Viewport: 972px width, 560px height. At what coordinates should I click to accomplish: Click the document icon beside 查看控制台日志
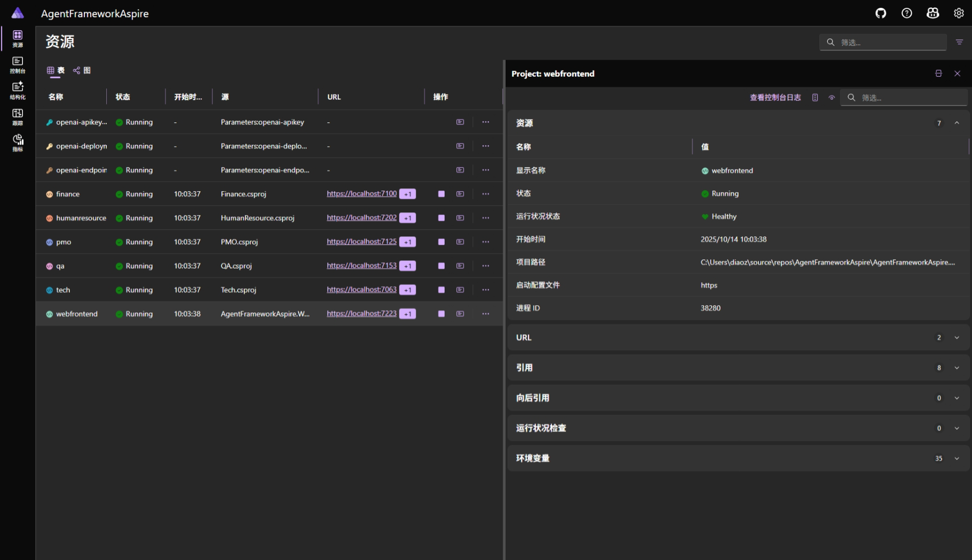point(815,98)
